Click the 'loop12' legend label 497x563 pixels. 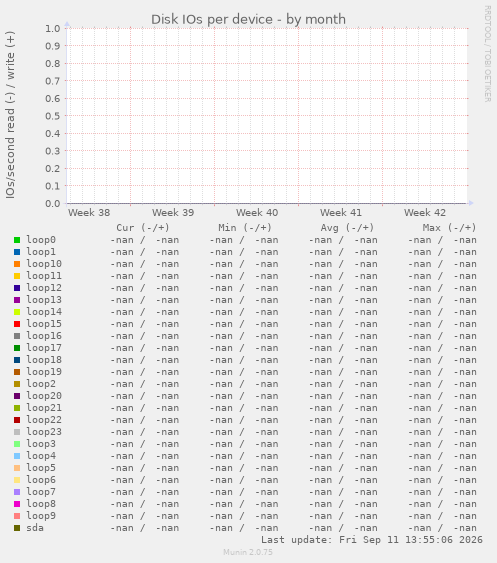(x=44, y=288)
